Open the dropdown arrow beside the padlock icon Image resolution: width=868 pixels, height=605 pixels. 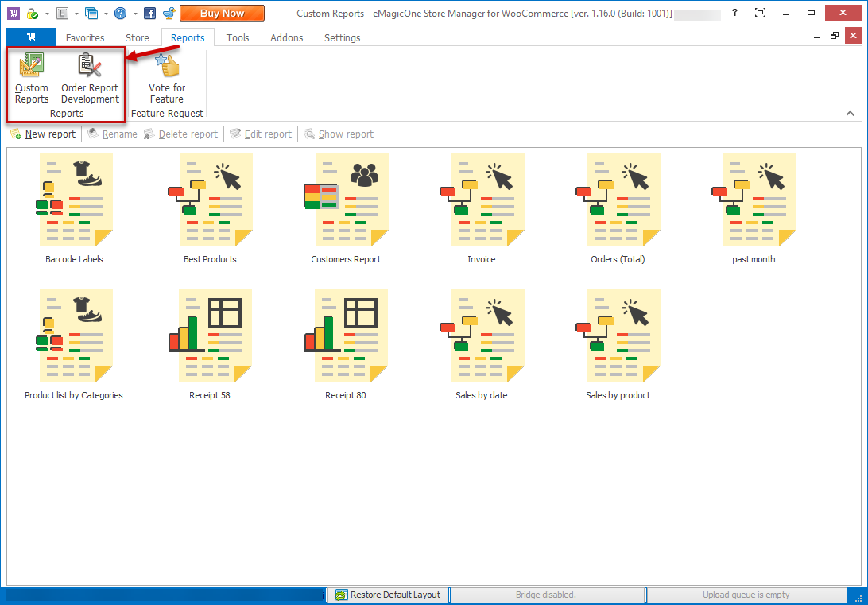47,14
